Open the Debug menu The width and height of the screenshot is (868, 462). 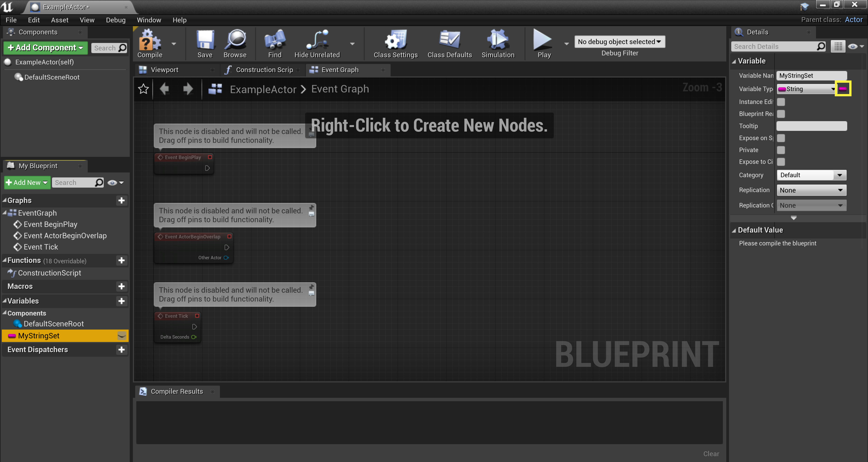tap(116, 20)
